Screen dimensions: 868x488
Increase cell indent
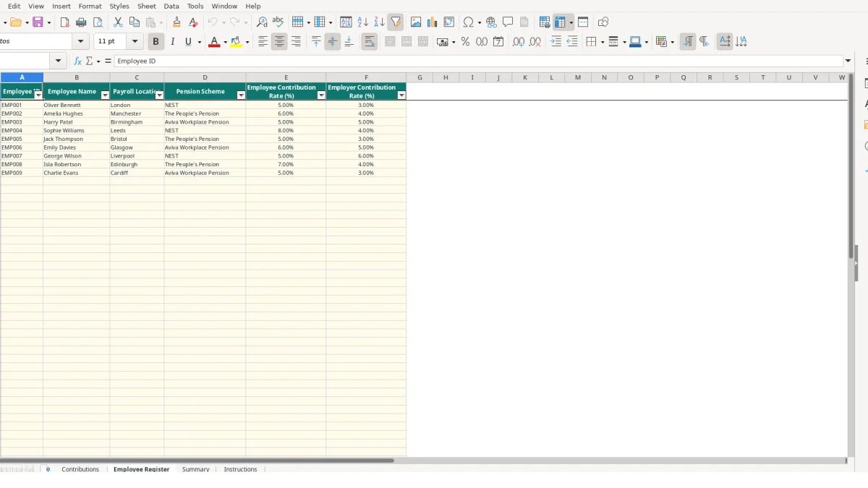[x=556, y=42]
